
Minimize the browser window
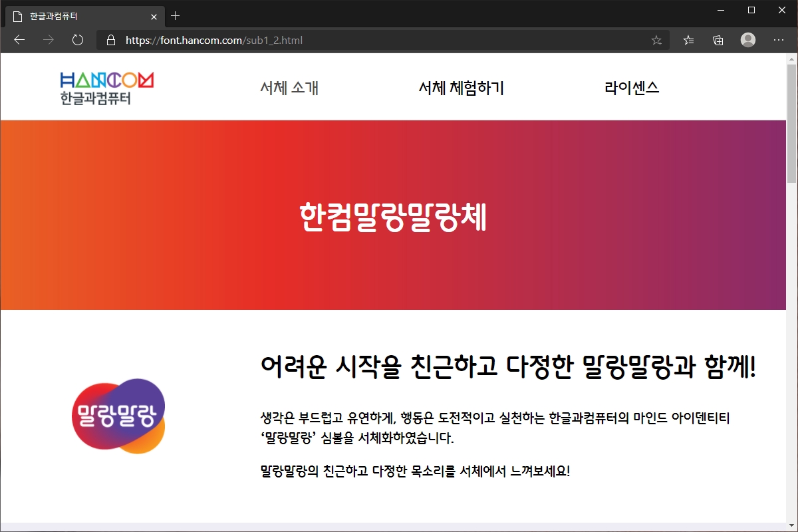(x=721, y=10)
